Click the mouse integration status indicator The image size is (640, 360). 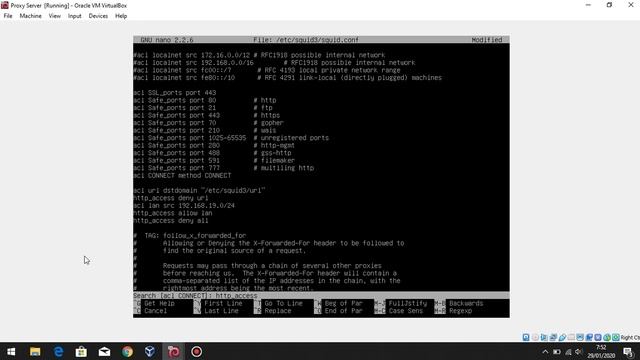pyautogui.click(x=607, y=337)
